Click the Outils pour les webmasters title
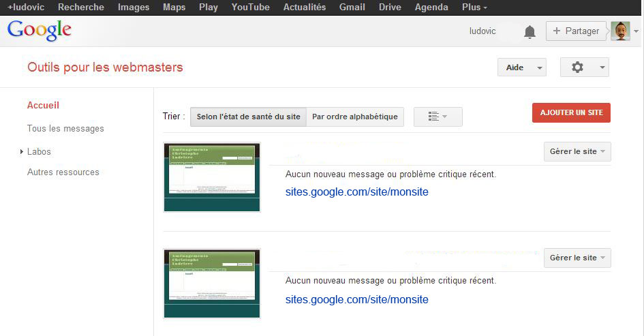The image size is (644, 336). tap(105, 67)
